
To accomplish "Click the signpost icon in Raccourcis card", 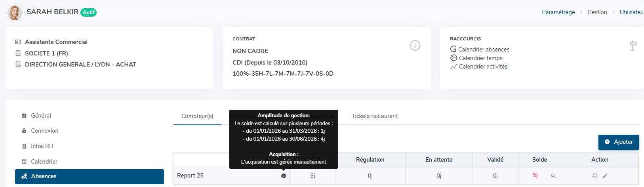I will pos(633,46).
